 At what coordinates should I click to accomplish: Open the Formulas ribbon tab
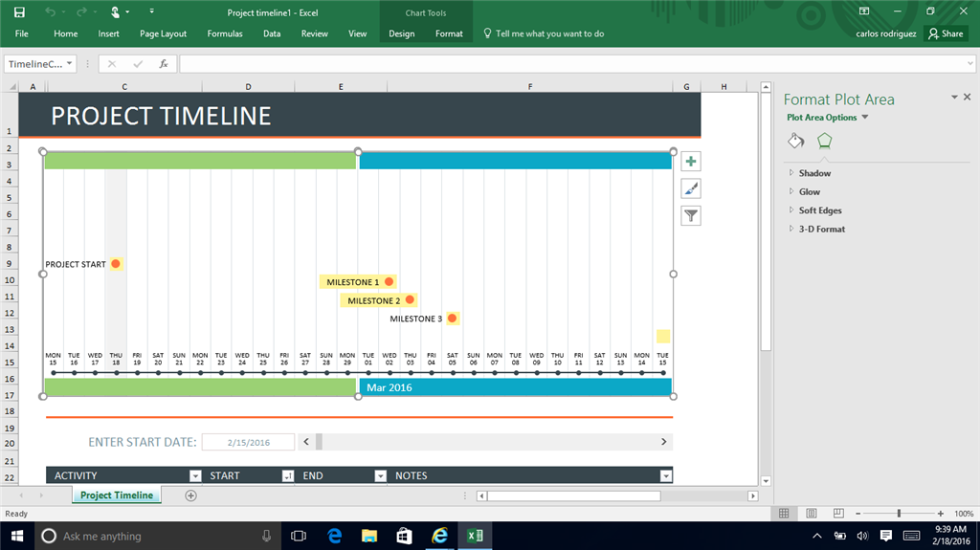(x=225, y=33)
